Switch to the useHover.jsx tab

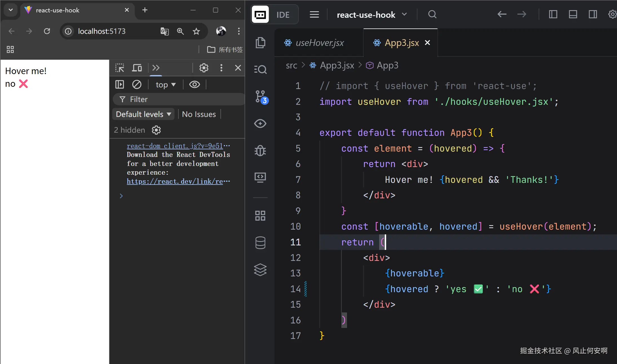pos(319,43)
